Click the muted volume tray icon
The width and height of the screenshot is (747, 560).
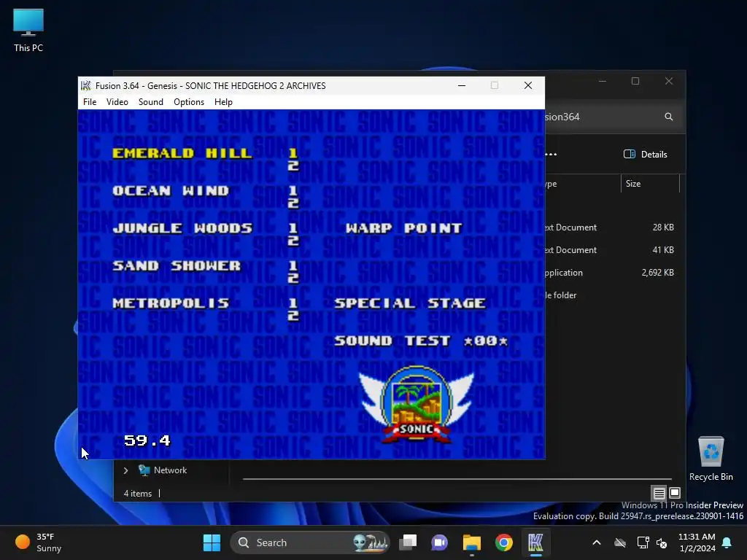tap(662, 542)
